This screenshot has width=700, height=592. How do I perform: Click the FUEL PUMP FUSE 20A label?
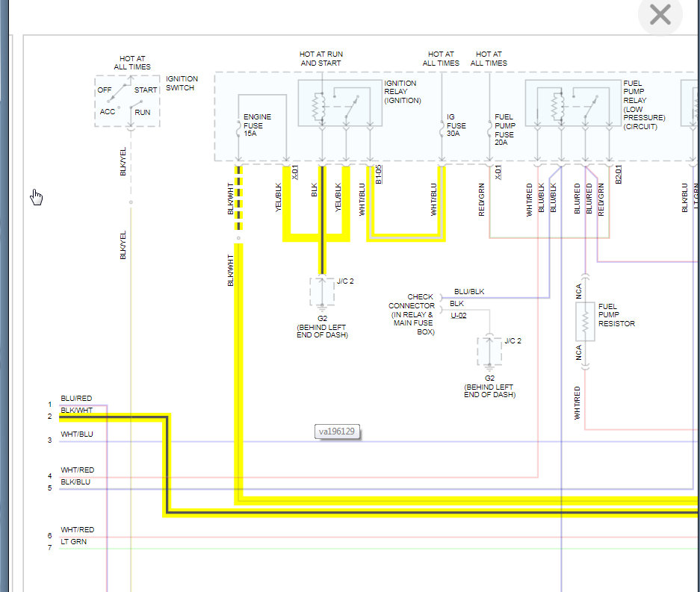pyautogui.click(x=504, y=129)
